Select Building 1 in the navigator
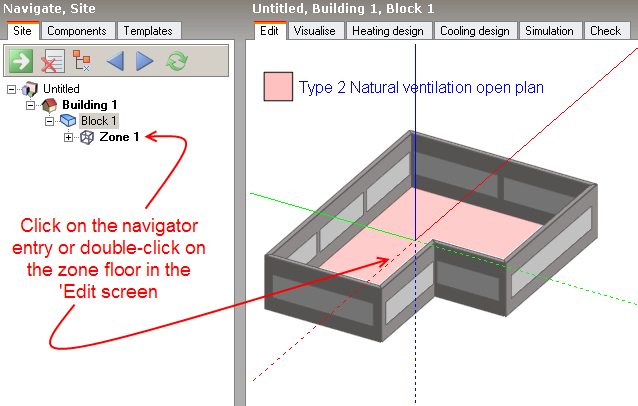Image resolution: width=638 pixels, height=406 pixels. (x=89, y=105)
